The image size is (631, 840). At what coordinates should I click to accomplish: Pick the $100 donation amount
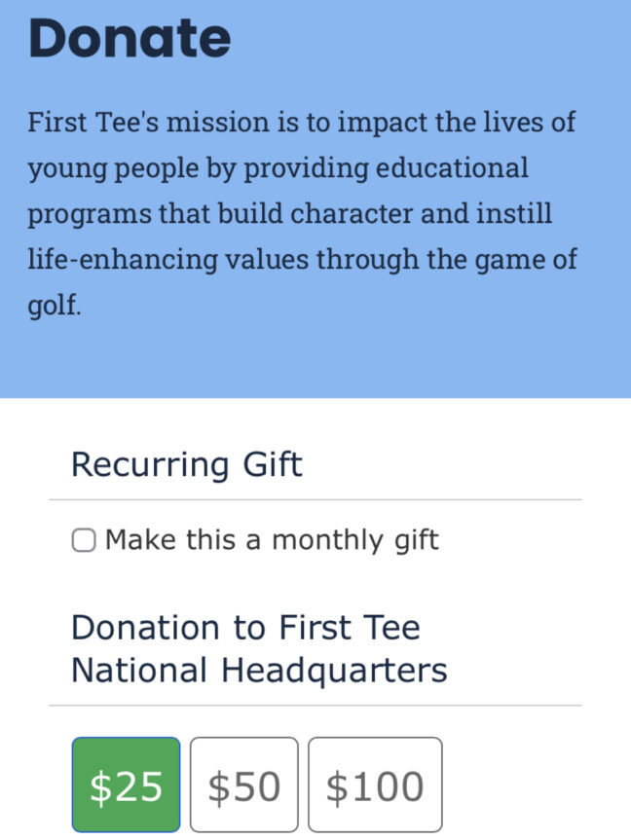click(x=375, y=785)
